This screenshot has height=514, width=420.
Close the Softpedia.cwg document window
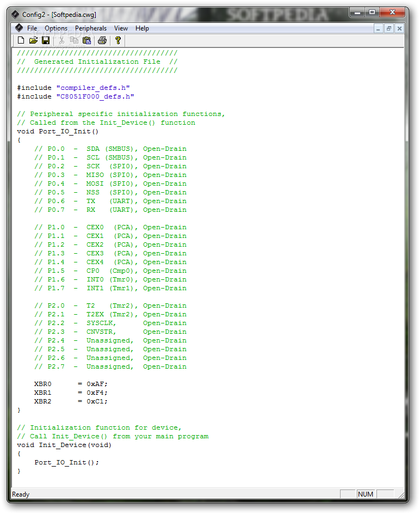click(399, 28)
